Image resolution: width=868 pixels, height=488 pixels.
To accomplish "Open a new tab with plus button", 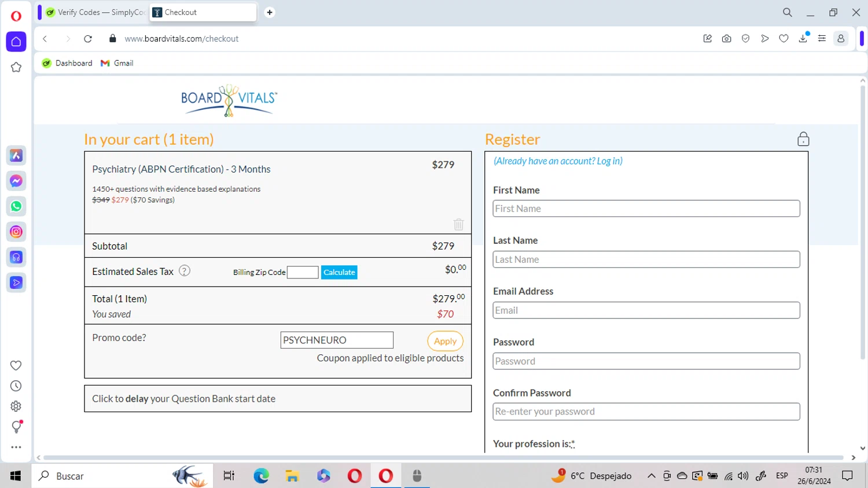I will tap(270, 12).
